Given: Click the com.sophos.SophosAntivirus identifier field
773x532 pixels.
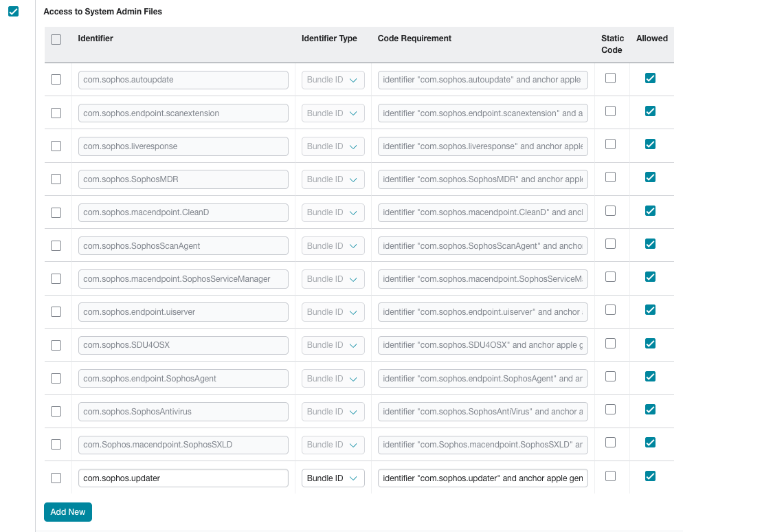Looking at the screenshot, I should tap(183, 412).
